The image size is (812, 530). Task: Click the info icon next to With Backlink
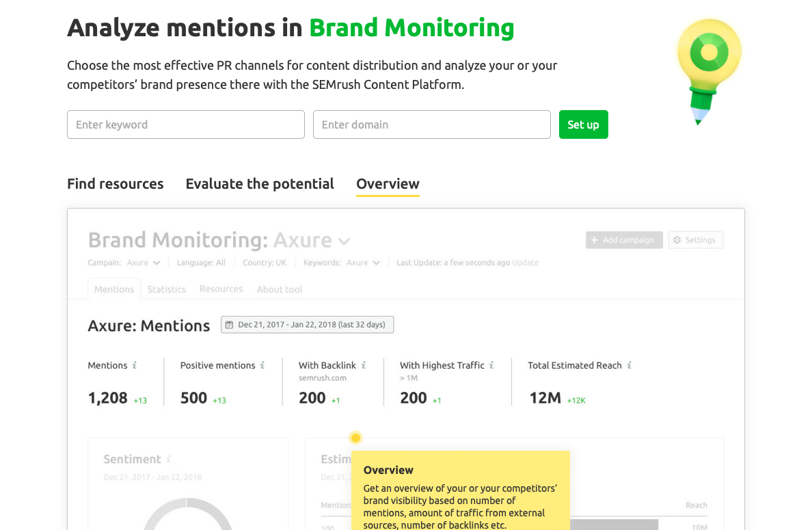click(364, 365)
